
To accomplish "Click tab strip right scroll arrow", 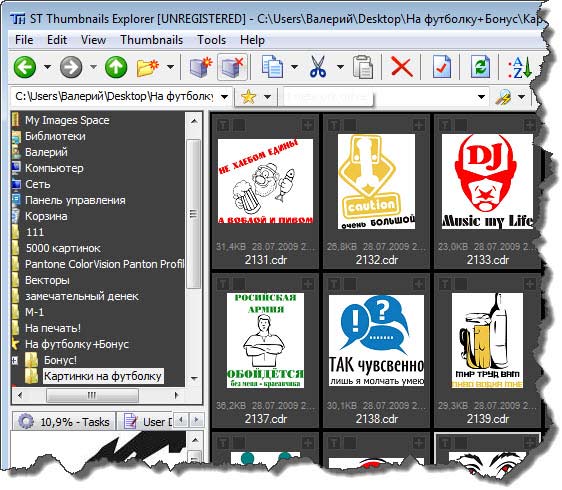I will coord(196,420).
